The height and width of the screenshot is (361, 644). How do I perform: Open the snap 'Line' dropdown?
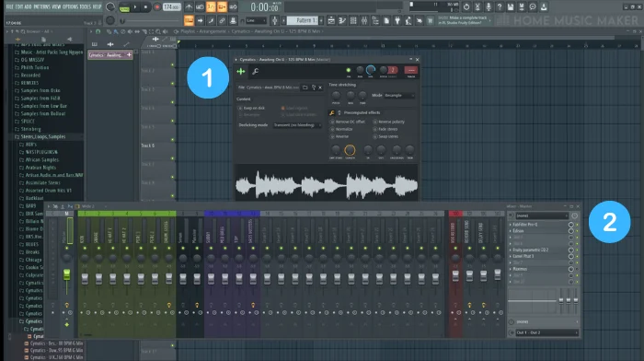coord(256,20)
